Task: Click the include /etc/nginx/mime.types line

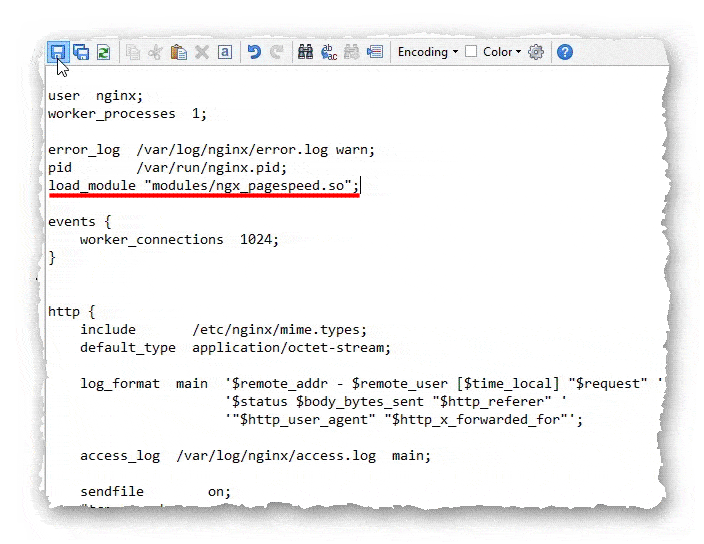Action: pos(224,329)
